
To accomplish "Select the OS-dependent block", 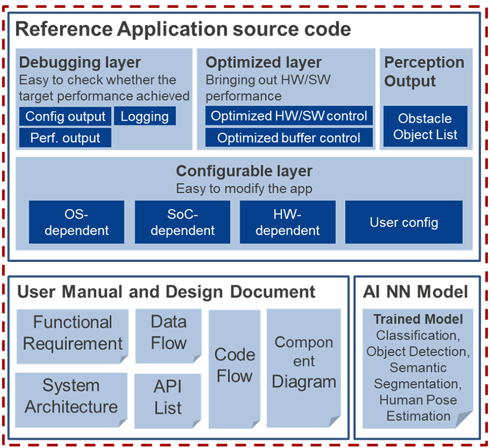I will click(76, 222).
